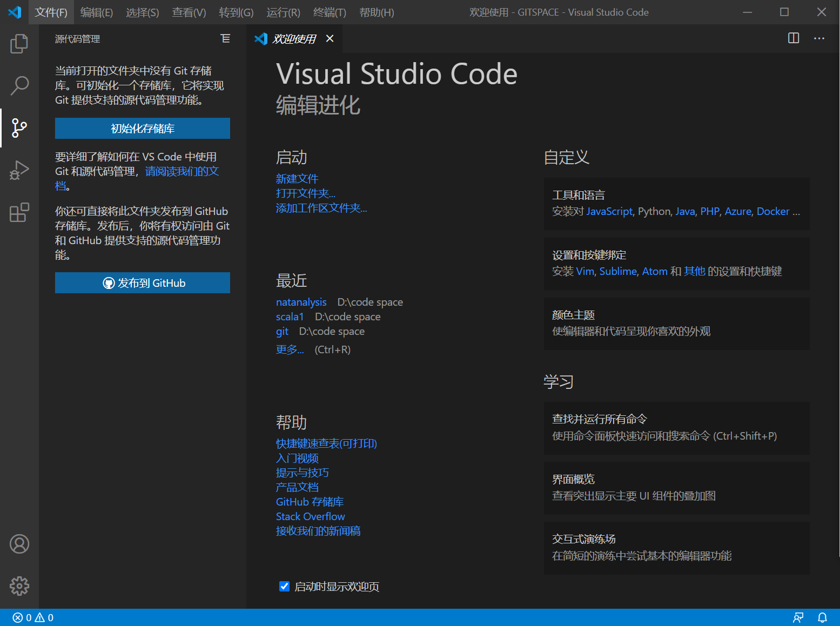Open the notifications bell in status bar
Image resolution: width=840 pixels, height=626 pixels.
coord(822,617)
